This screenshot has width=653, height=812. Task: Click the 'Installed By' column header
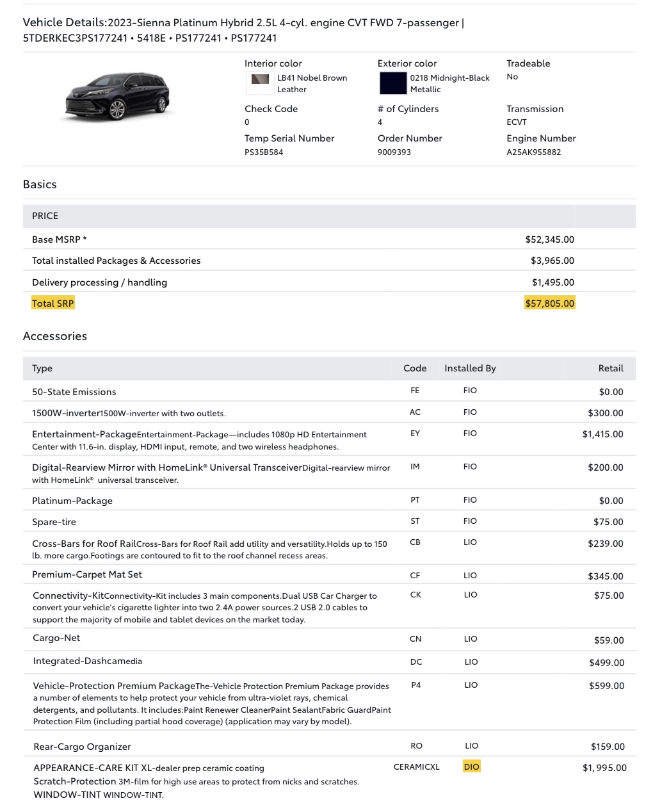point(470,368)
